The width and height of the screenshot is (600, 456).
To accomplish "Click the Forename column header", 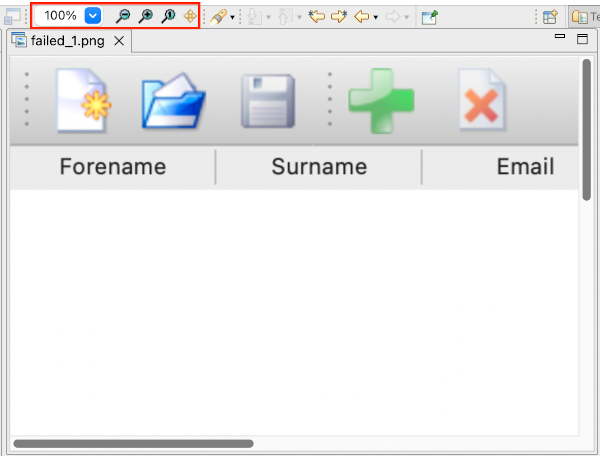I will [112, 167].
